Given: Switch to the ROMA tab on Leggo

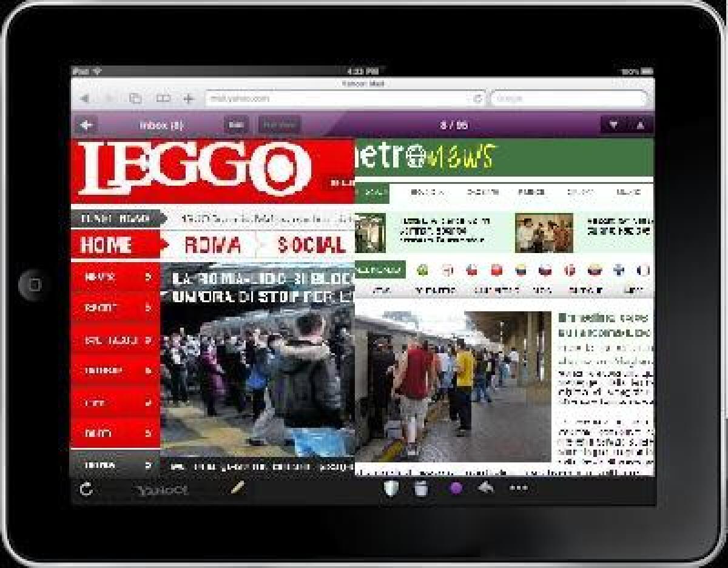Looking at the screenshot, I should 212,246.
